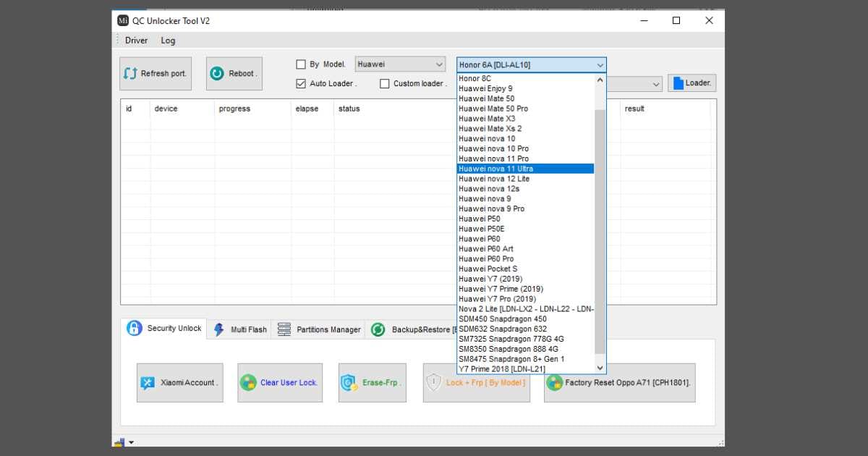Click the status bar network icon
This screenshot has width=868, height=456.
click(119, 442)
